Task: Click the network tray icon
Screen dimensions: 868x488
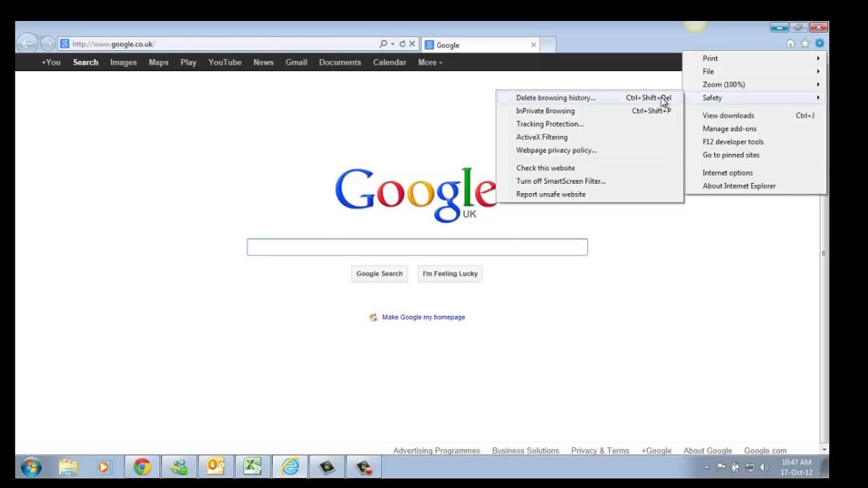Action: pyautogui.click(x=750, y=467)
